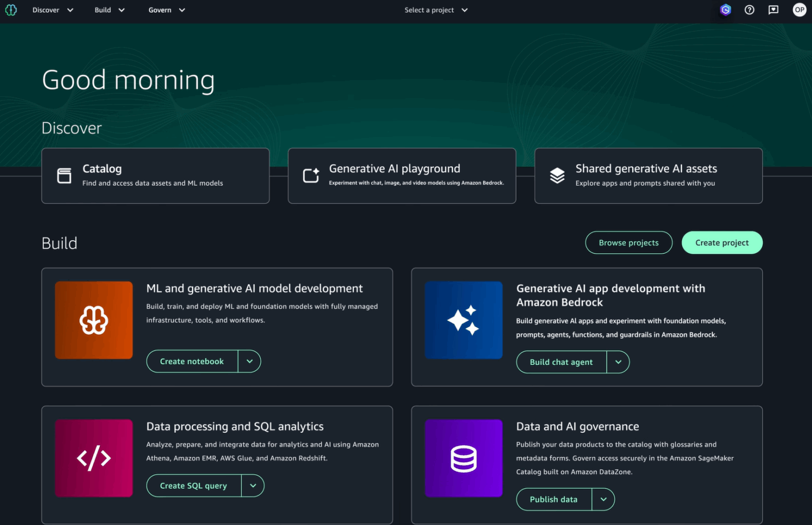Expand the Create notebook dropdown arrow
The image size is (812, 525).
click(x=249, y=361)
